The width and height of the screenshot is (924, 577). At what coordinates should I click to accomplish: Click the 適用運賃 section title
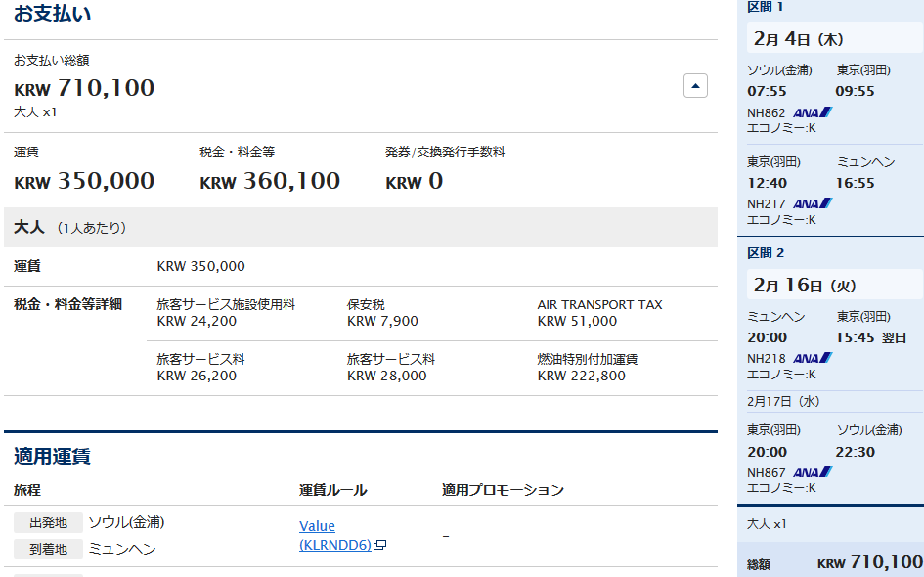pos(52,457)
